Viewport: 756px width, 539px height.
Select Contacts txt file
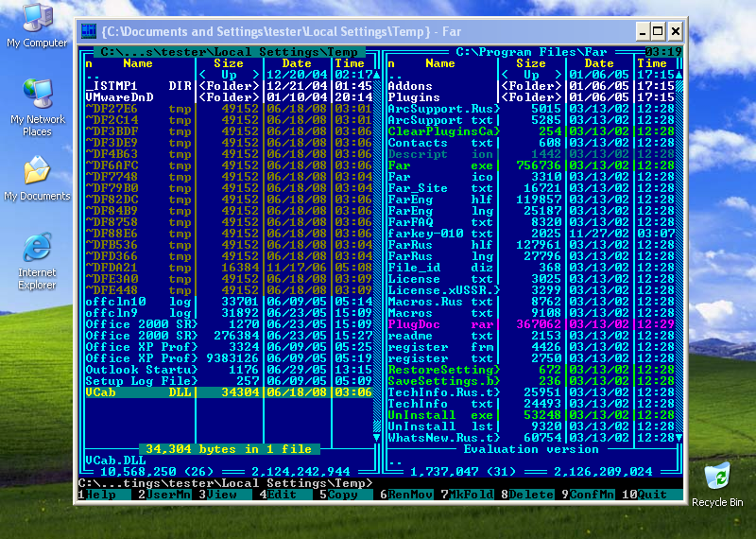pyautogui.click(x=531, y=143)
